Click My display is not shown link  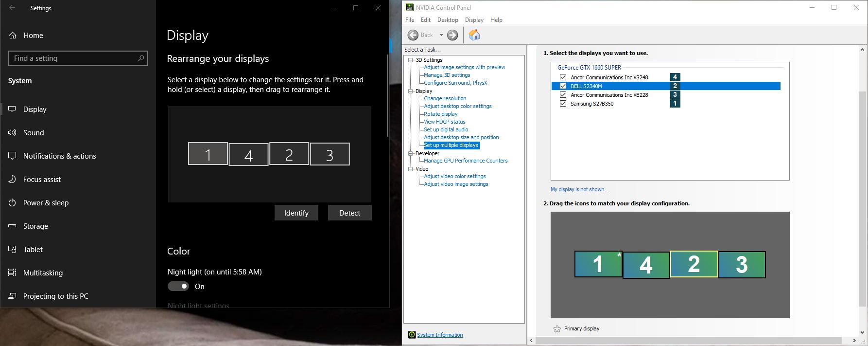click(579, 189)
